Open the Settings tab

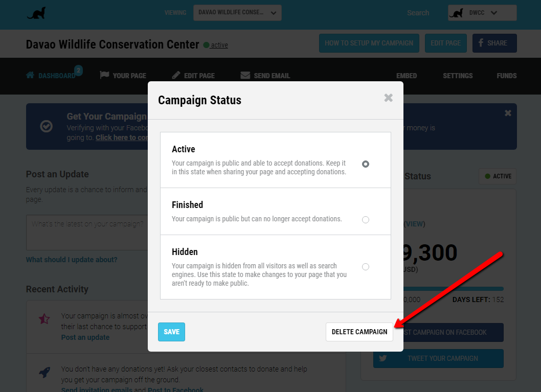458,76
